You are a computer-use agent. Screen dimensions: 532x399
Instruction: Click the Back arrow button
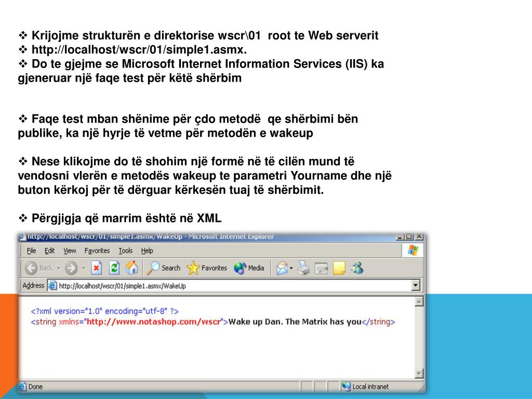(x=31, y=268)
